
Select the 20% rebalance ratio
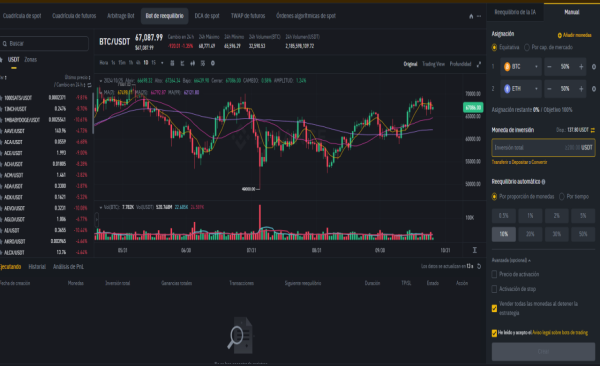point(530,234)
